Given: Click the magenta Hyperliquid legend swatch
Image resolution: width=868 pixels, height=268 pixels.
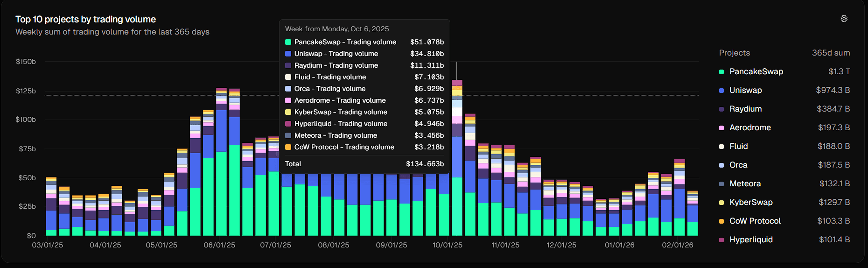Looking at the screenshot, I should pos(721,240).
